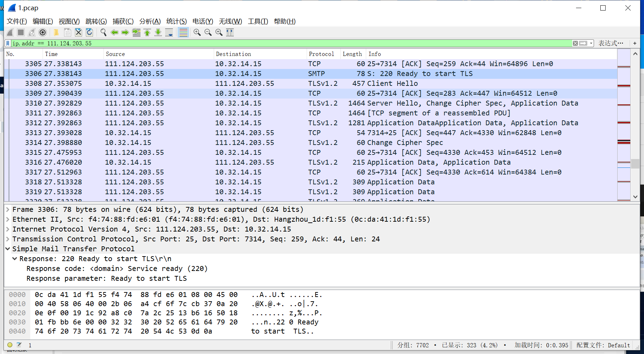Click the zoom in icon
The height and width of the screenshot is (354, 644).
click(x=197, y=32)
